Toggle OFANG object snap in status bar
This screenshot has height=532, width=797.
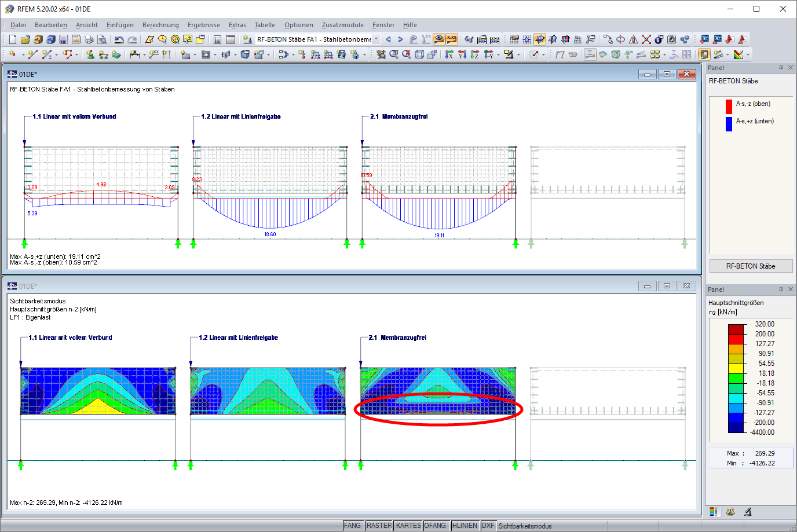(x=435, y=526)
